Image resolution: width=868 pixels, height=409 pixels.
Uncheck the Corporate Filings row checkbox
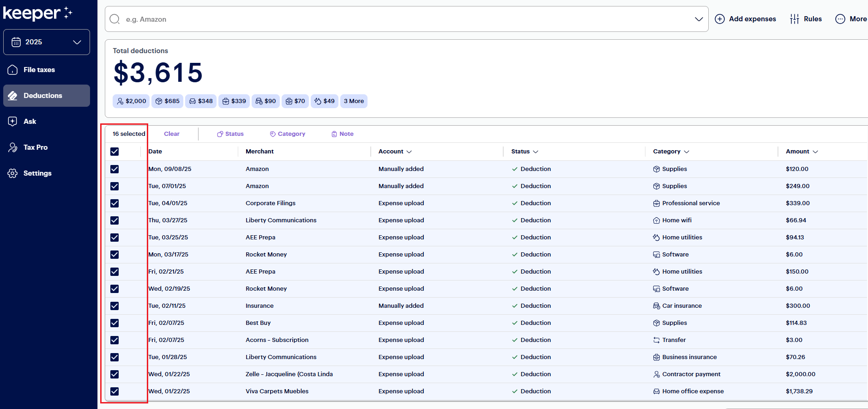[115, 203]
